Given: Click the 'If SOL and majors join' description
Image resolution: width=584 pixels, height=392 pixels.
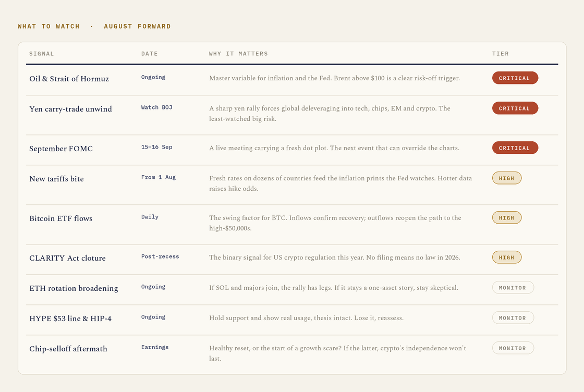Looking at the screenshot, I should click(334, 287).
